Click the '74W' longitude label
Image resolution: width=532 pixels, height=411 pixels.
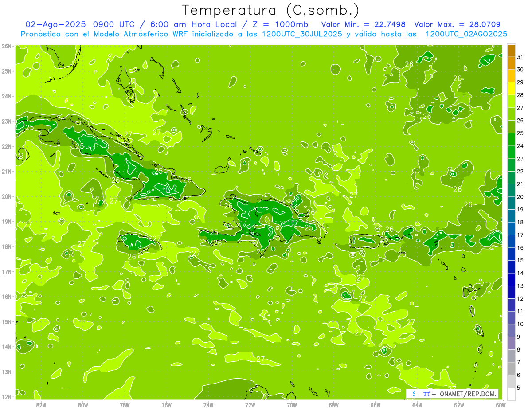coord(208,404)
